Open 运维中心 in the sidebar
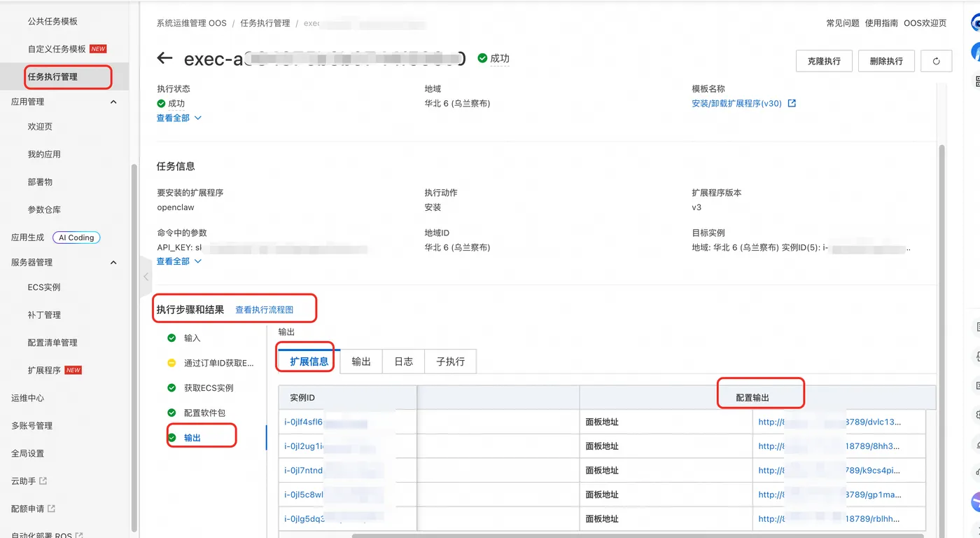Screen dimensions: 980x538 (27, 398)
